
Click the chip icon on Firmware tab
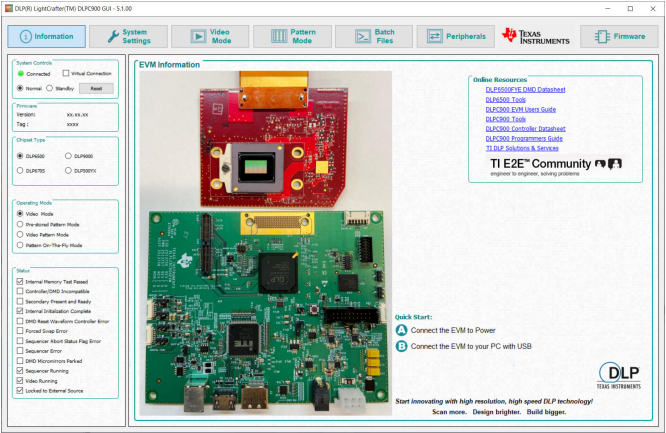coord(602,37)
